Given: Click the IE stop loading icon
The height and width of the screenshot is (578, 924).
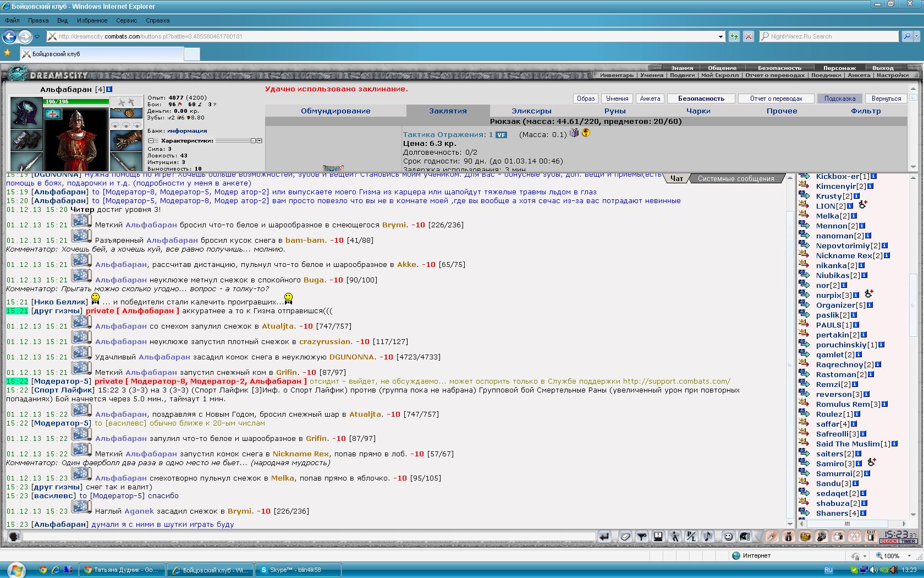Looking at the screenshot, I should pyautogui.click(x=749, y=36).
